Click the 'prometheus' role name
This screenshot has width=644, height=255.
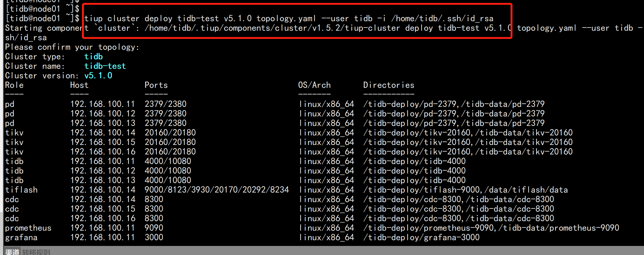tap(28, 228)
